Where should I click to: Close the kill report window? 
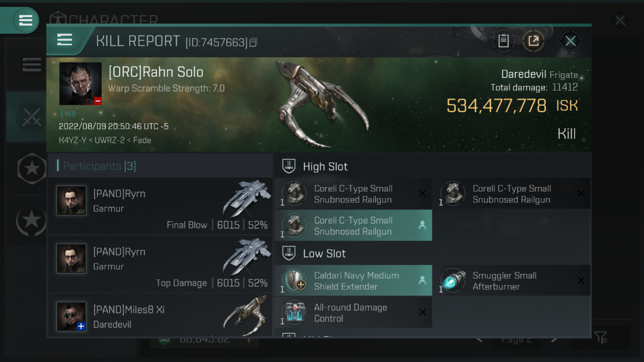coord(570,41)
